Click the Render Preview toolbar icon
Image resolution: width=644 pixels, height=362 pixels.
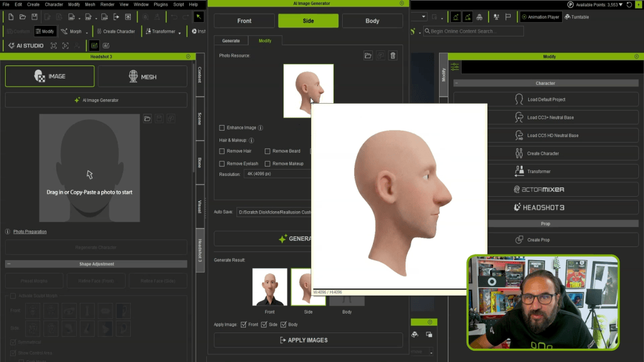(128, 17)
